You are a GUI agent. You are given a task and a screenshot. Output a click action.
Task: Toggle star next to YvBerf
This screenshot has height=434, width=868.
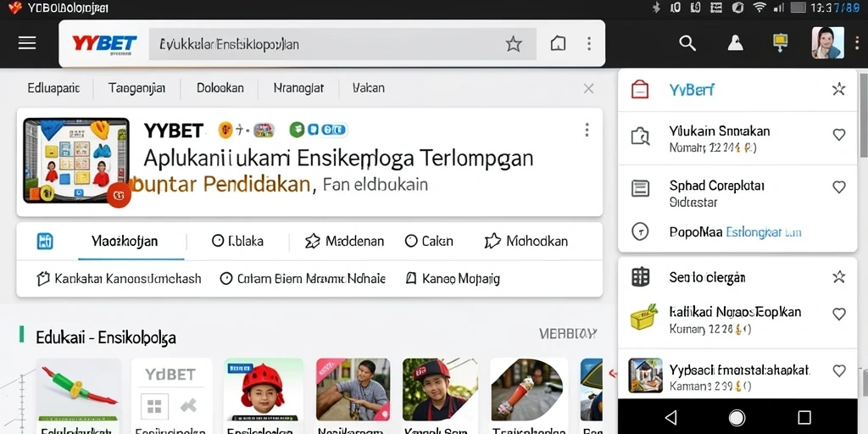838,88
